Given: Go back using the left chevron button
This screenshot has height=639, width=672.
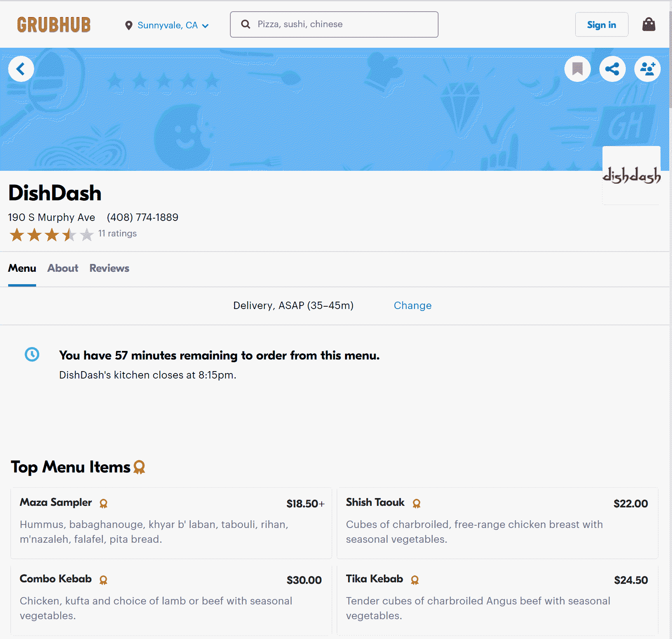Looking at the screenshot, I should point(21,69).
